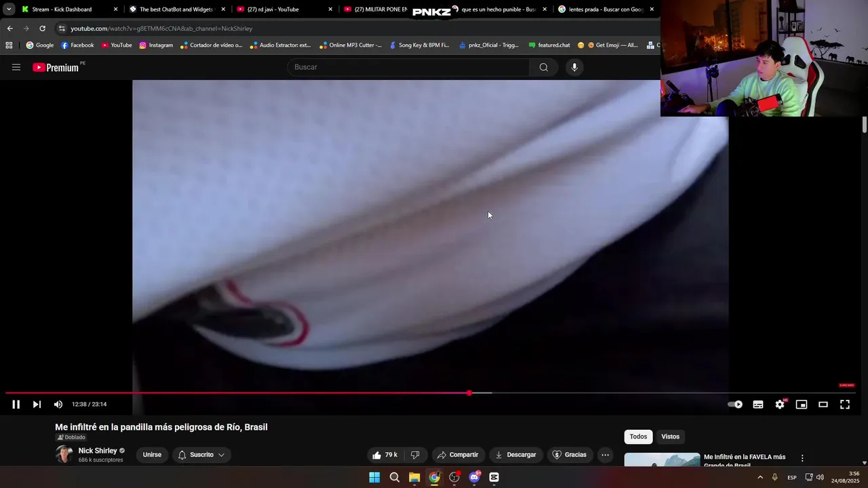This screenshot has height=488, width=868.
Task: Switch to best ChatBot and Widgets tab
Action: click(x=176, y=9)
